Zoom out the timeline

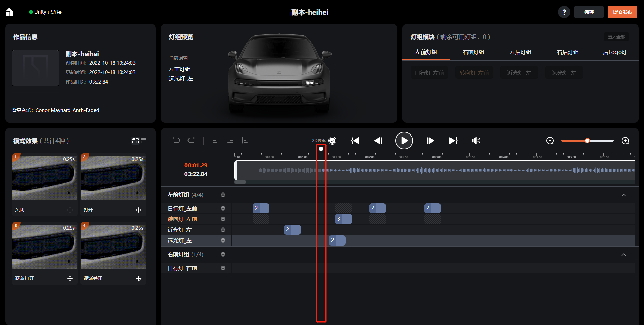550,141
